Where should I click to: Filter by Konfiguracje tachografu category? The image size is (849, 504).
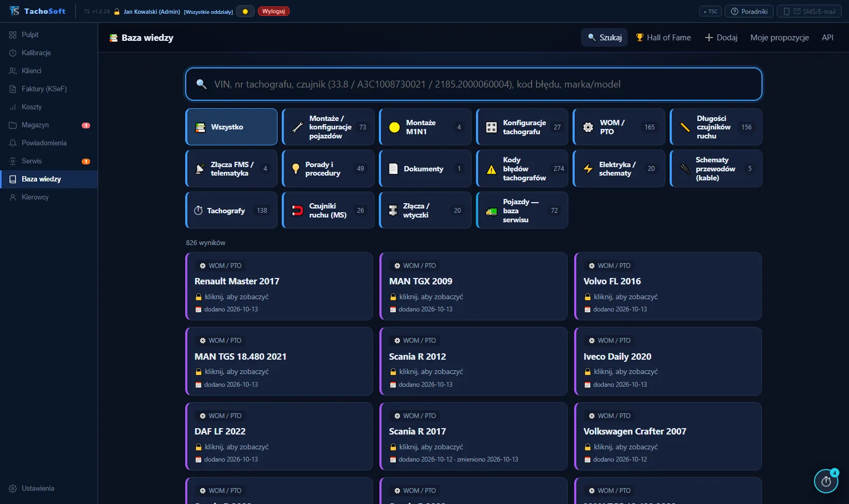522,127
